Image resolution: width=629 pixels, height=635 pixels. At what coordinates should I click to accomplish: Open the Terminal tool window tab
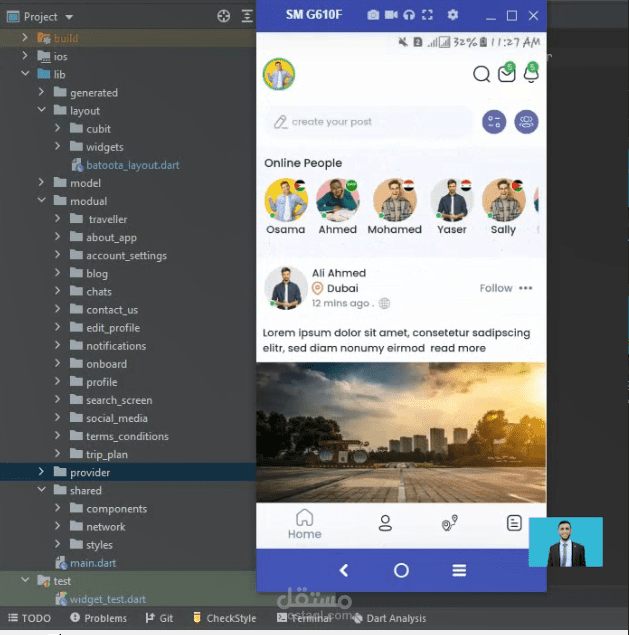point(305,618)
